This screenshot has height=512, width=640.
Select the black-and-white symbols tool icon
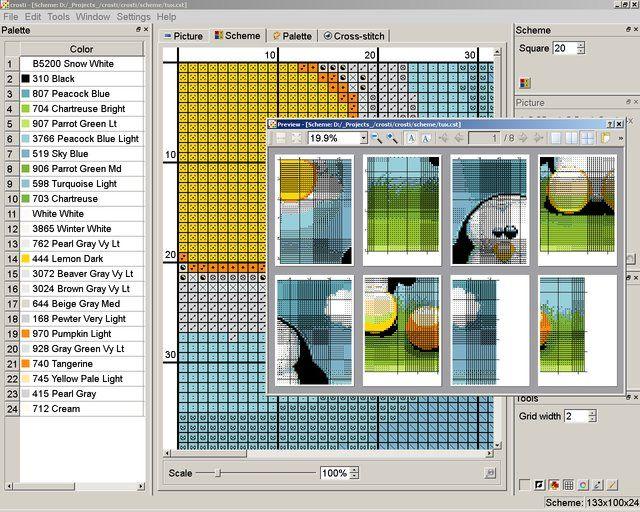point(539,485)
